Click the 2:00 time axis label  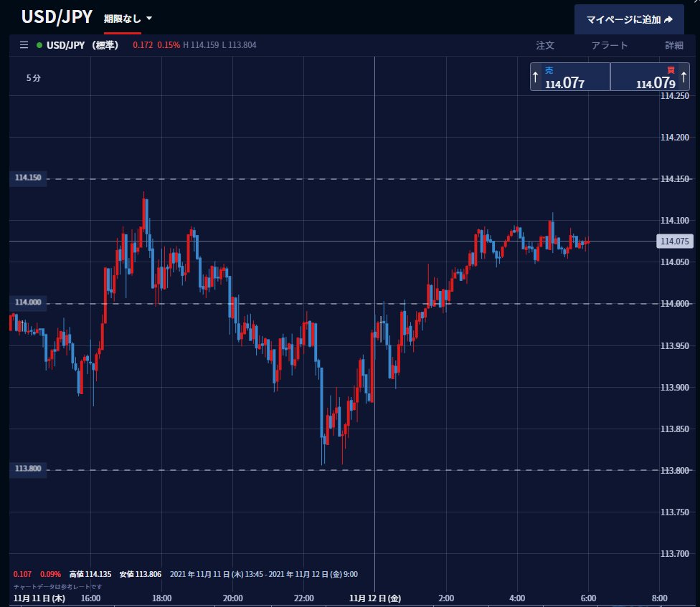coord(446,598)
